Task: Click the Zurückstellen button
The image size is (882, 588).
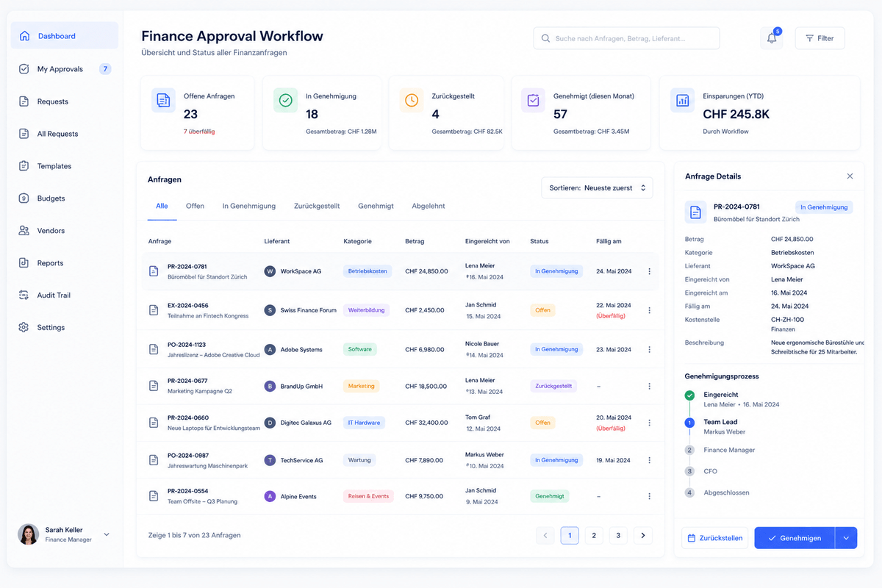Action: pyautogui.click(x=715, y=538)
